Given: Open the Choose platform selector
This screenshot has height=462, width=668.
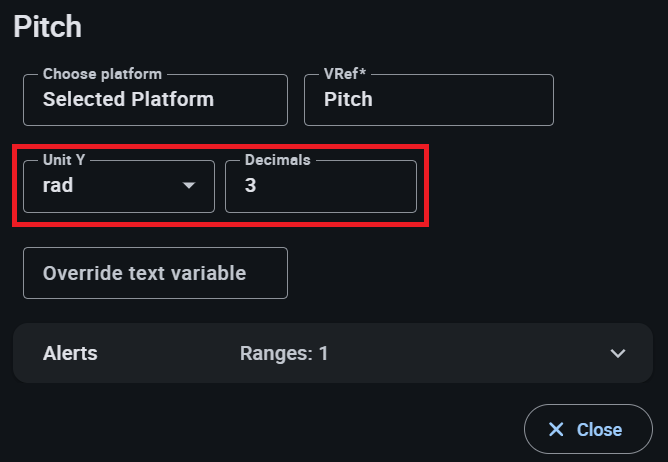Looking at the screenshot, I should pyautogui.click(x=155, y=100).
